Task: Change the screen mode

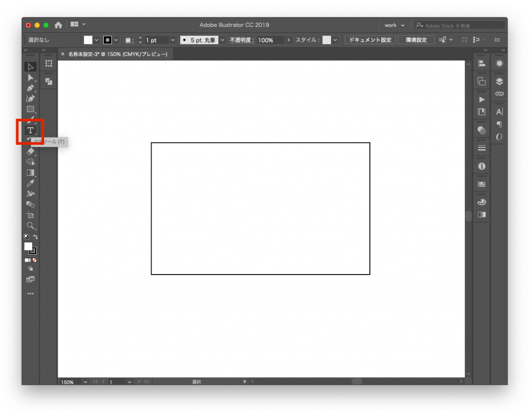Action: click(x=31, y=280)
